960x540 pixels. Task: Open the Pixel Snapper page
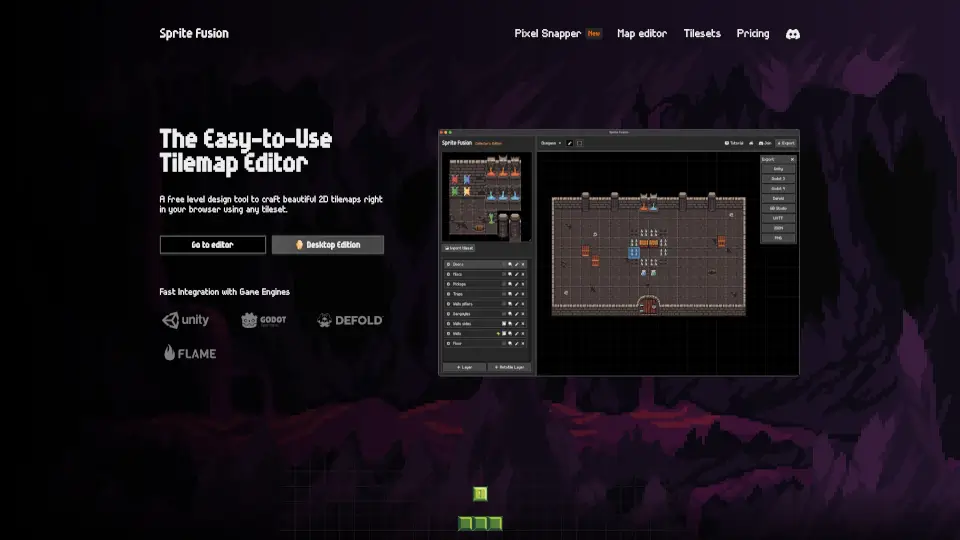547,34
